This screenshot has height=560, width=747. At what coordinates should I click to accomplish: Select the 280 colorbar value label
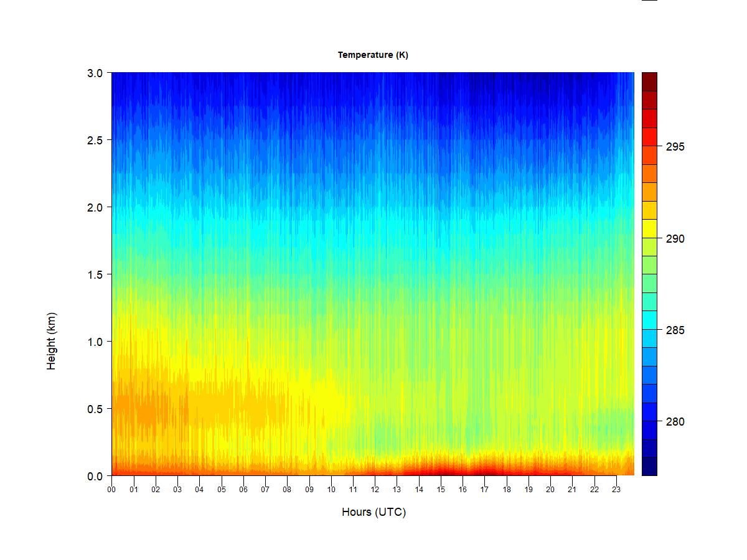[x=675, y=422]
